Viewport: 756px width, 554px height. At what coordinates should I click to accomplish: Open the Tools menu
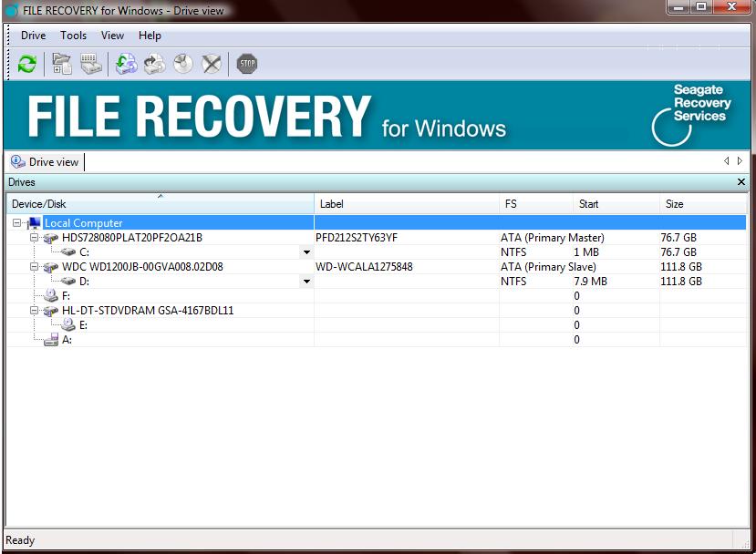click(73, 36)
